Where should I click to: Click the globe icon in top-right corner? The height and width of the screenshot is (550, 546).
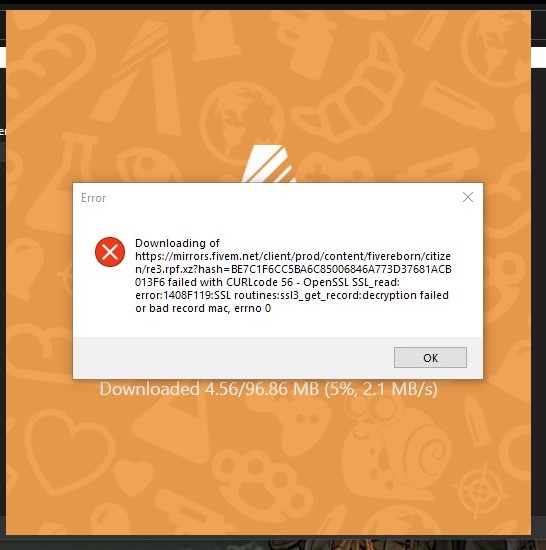pyautogui.click(x=496, y=47)
